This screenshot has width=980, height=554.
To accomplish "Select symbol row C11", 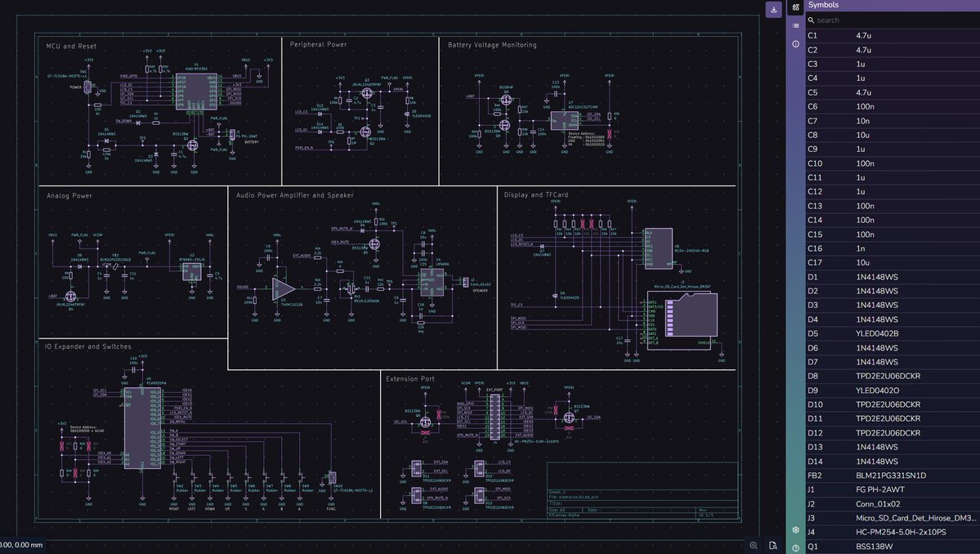I will click(x=893, y=177).
